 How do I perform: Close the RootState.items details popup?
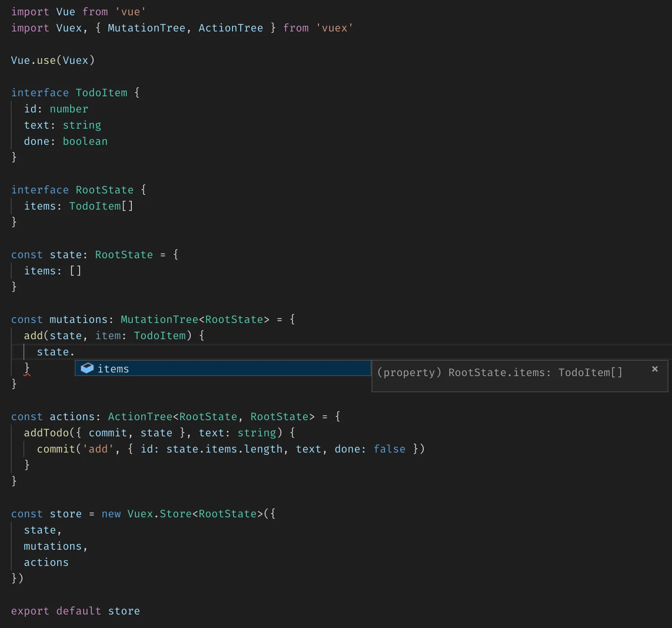point(654,369)
